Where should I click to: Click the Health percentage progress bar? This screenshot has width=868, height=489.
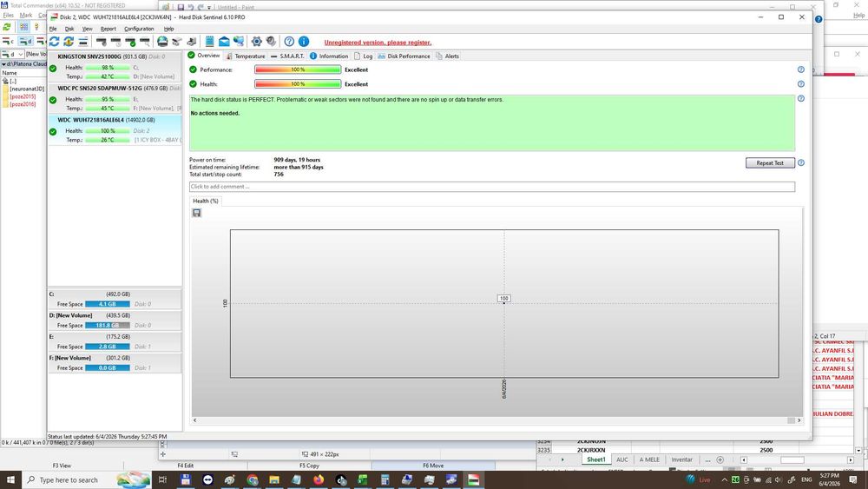[298, 84]
